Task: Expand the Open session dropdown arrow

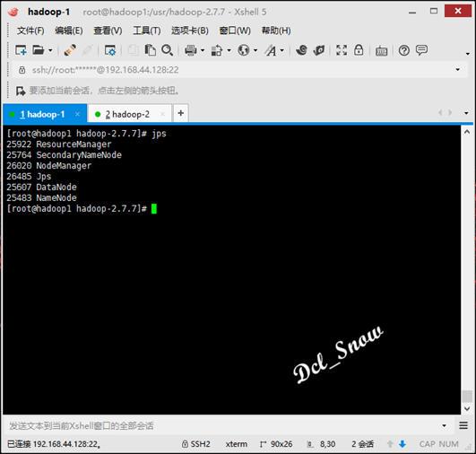Action: pyautogui.click(x=50, y=50)
